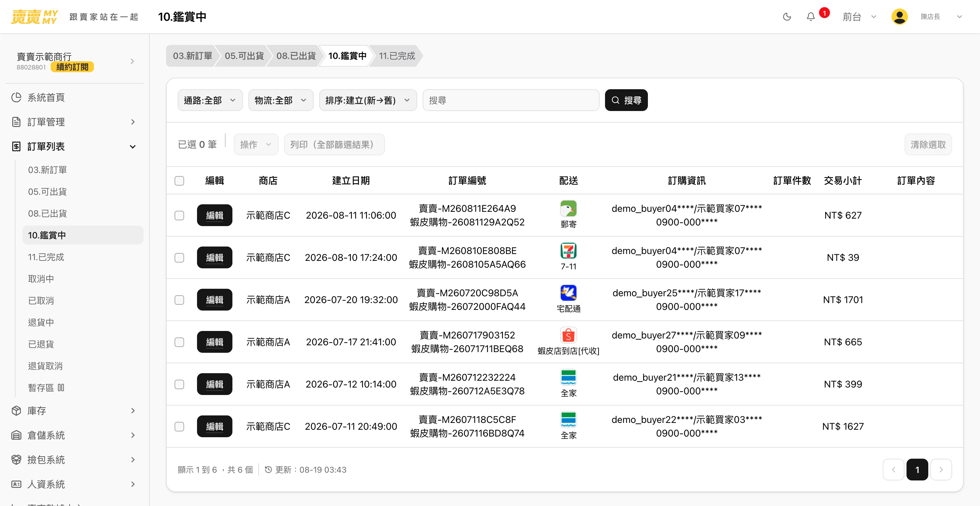The image size is (980, 506).
Task: Expand the 人資系統 menu
Action: coord(133,484)
